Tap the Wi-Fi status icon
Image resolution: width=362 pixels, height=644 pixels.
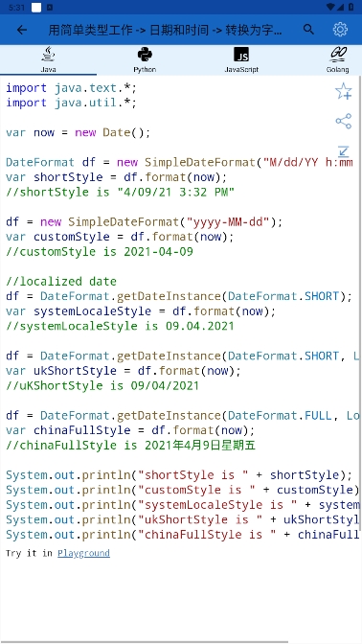(331, 7)
